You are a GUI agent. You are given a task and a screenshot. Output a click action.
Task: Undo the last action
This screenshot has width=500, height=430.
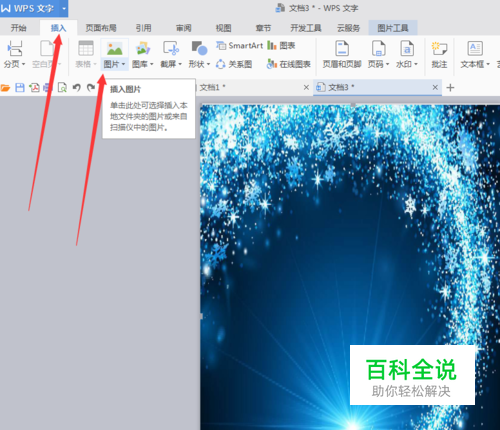point(77,88)
